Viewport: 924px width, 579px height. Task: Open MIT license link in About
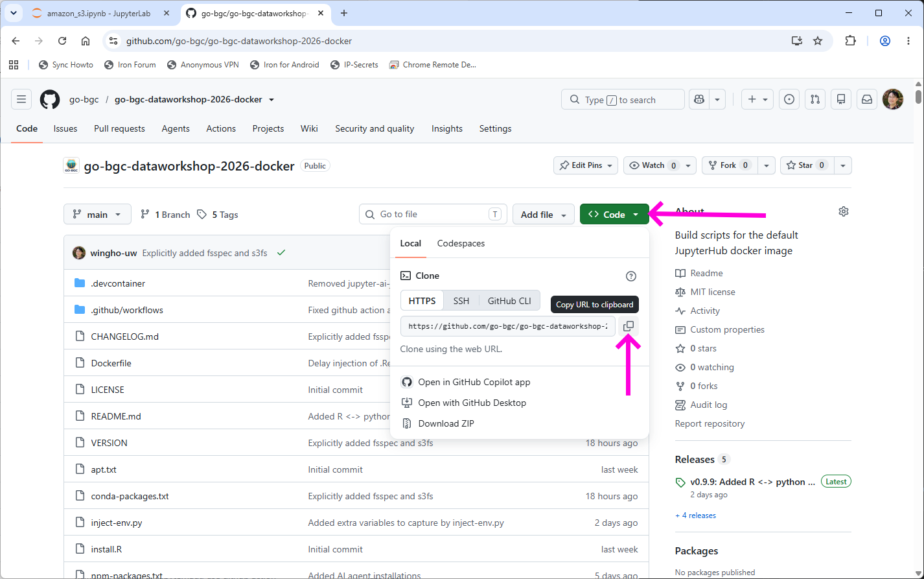pyautogui.click(x=713, y=292)
